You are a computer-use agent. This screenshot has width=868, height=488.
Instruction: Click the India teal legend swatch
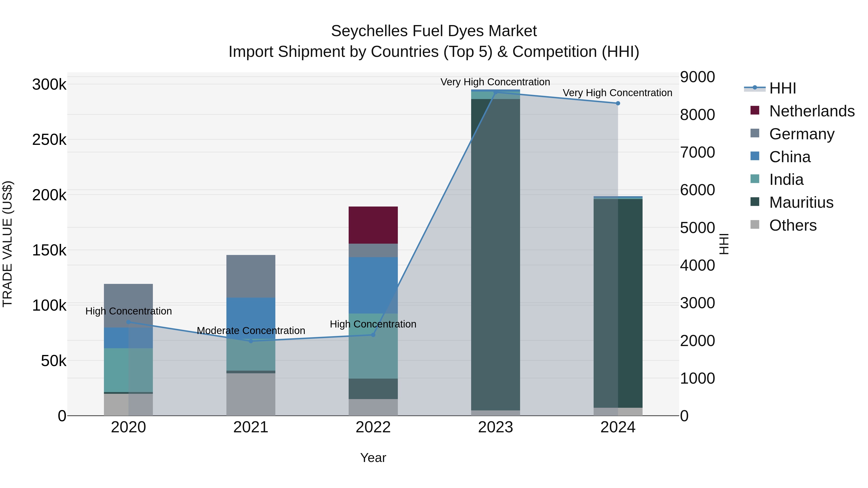coord(755,179)
